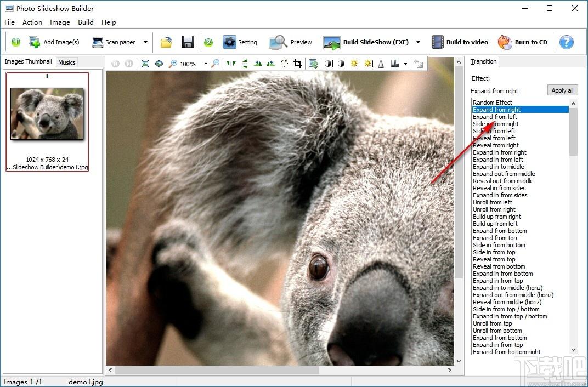Screen dimensions: 588x387
Task: Click the sharpen triangle icon
Action: click(381, 64)
